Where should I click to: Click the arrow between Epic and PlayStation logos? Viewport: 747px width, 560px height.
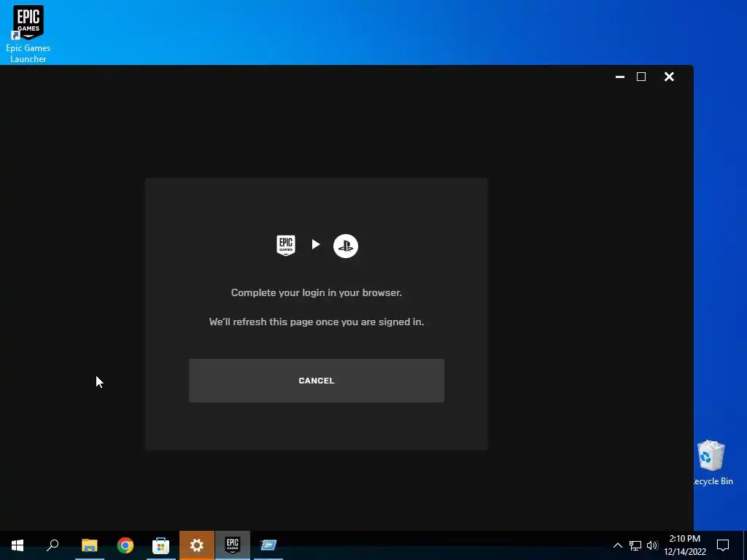pyautogui.click(x=315, y=244)
